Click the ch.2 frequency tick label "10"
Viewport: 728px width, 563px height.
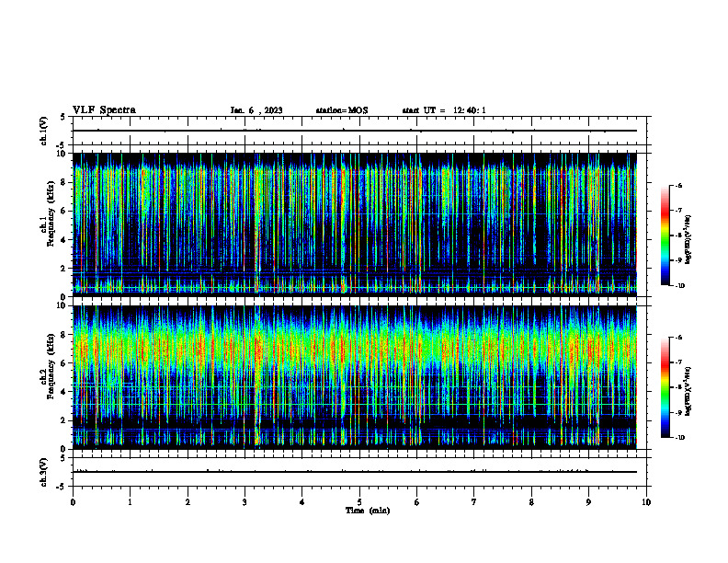[x=61, y=306]
